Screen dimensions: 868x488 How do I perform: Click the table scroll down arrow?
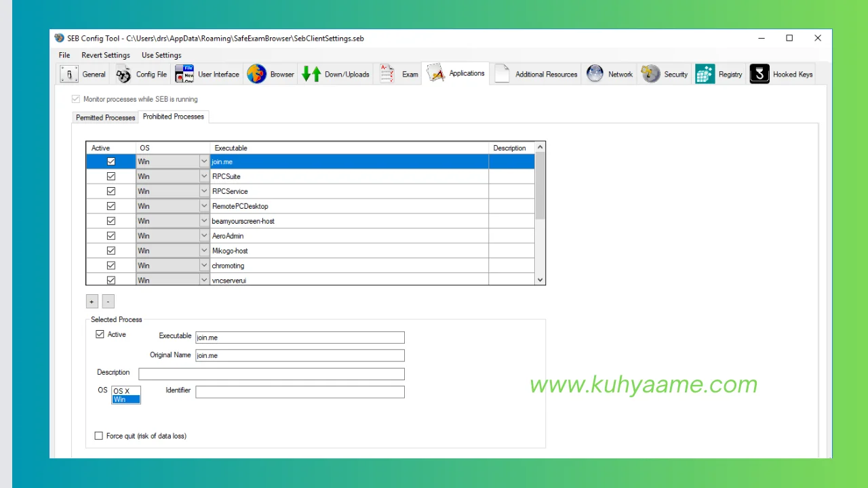point(540,279)
